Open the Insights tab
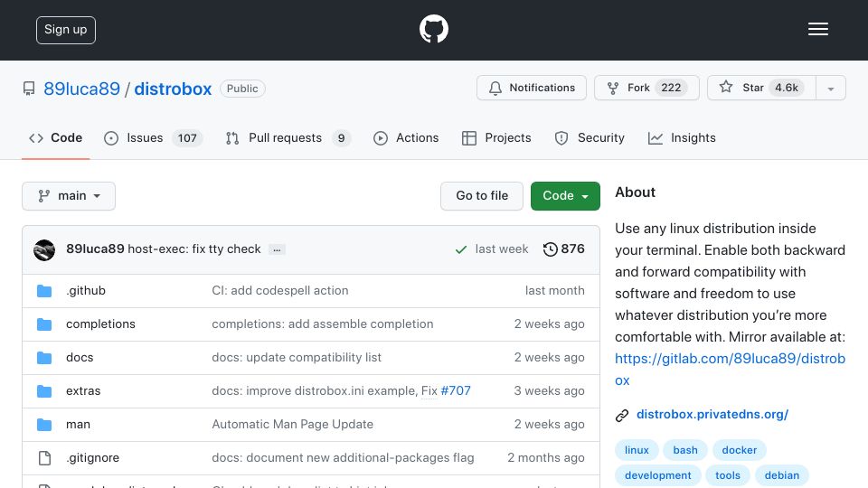 (x=682, y=137)
